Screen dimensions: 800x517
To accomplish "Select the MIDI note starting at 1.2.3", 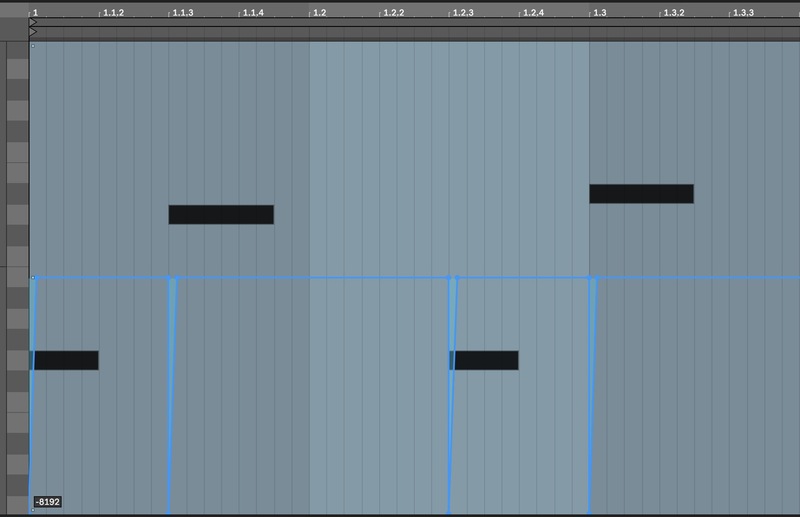I will tap(486, 360).
